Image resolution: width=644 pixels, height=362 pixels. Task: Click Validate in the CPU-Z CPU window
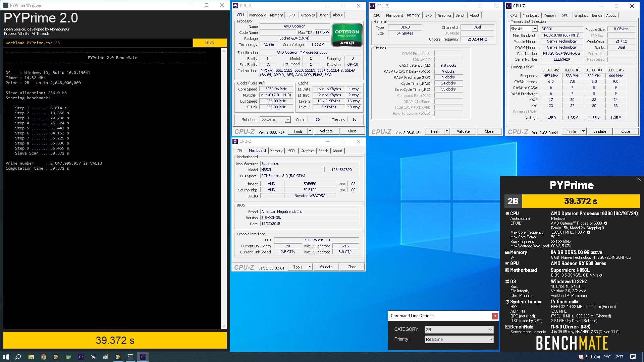click(x=326, y=131)
